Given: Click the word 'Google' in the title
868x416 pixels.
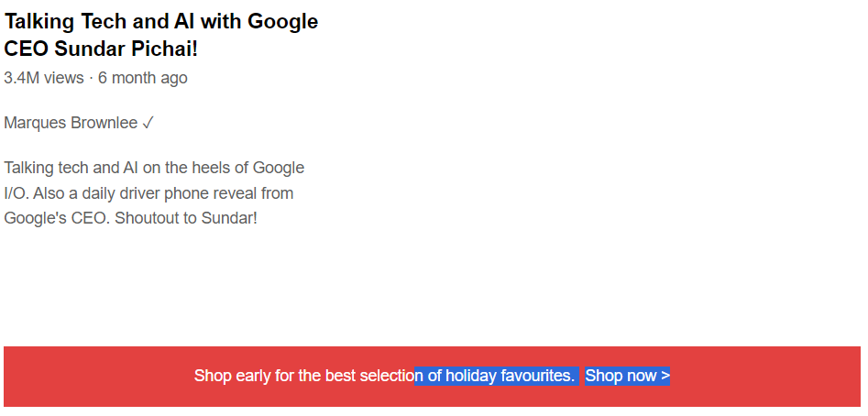Looking at the screenshot, I should coord(283,22).
